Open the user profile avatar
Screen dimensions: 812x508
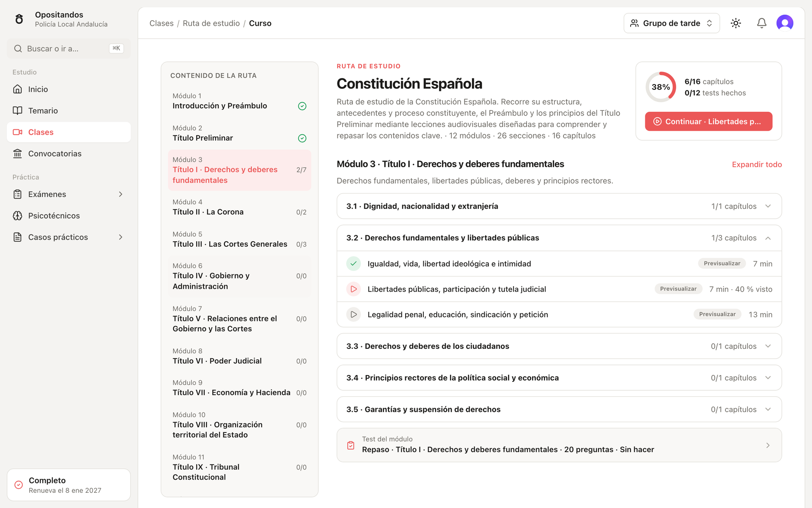[785, 23]
